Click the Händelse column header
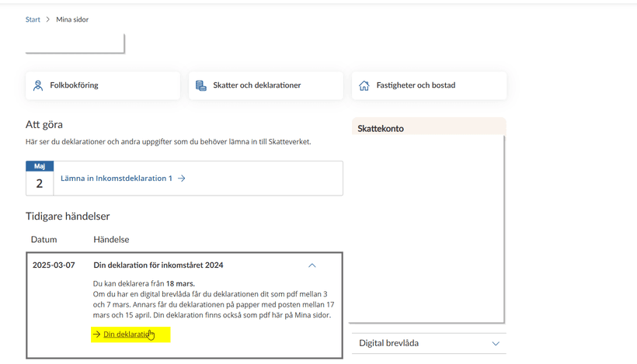This screenshot has height=364, width=637. (x=111, y=240)
